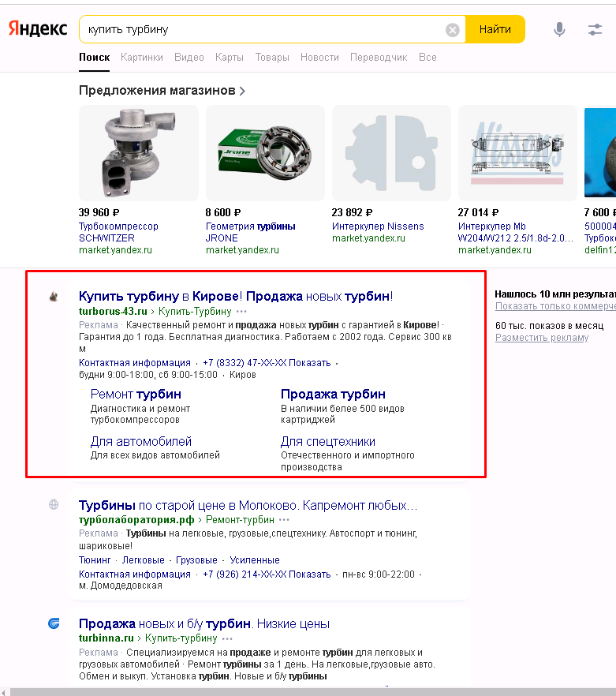616x696 pixels.
Task: Open the three-dot menu next to turbinna.ru
Action: [x=227, y=638]
